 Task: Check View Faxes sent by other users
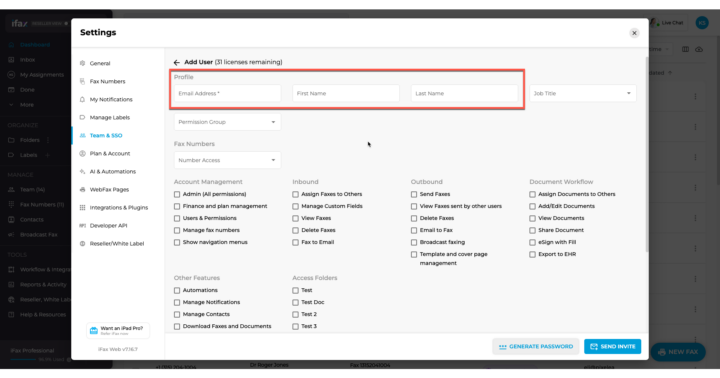(414, 206)
